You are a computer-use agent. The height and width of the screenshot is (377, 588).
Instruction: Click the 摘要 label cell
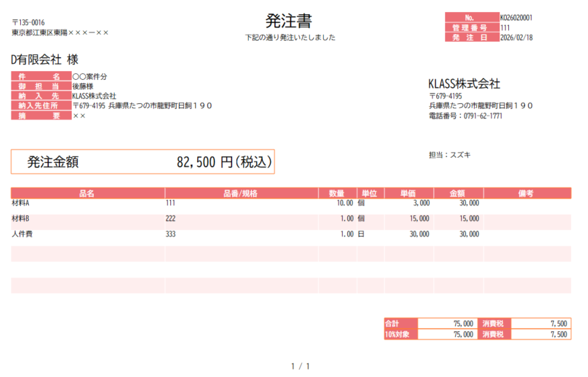click(x=41, y=115)
